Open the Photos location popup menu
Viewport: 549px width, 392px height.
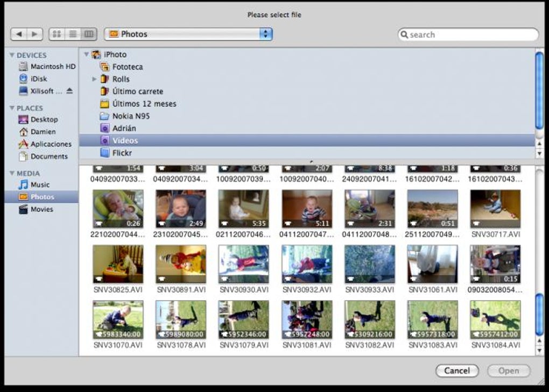point(188,34)
